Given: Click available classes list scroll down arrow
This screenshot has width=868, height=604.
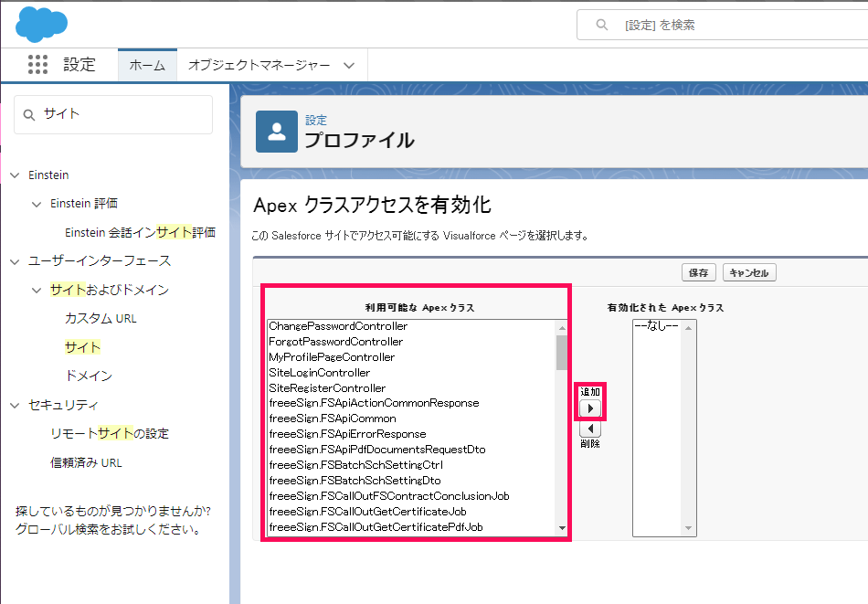Looking at the screenshot, I should [x=563, y=528].
